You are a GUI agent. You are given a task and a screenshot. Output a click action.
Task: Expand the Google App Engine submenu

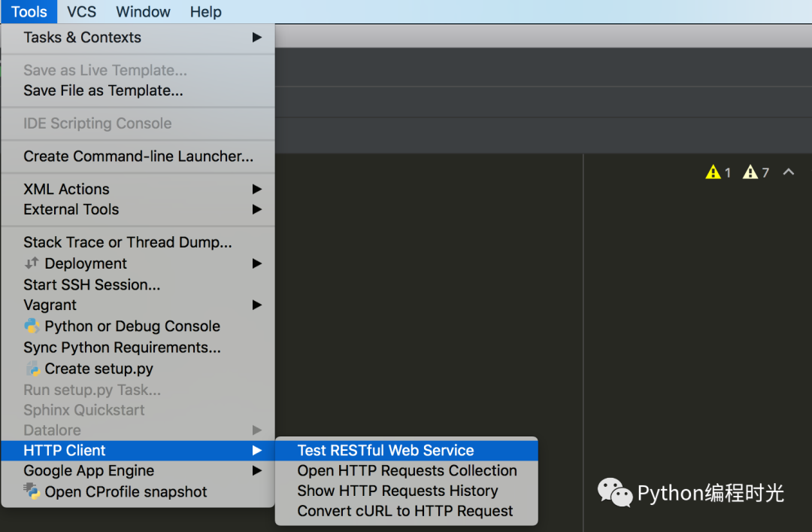pos(138,470)
